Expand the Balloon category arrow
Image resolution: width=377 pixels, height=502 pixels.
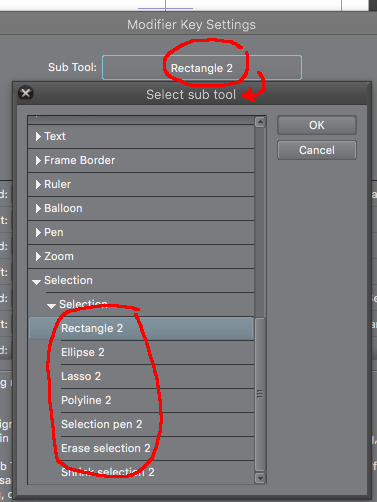(38, 208)
